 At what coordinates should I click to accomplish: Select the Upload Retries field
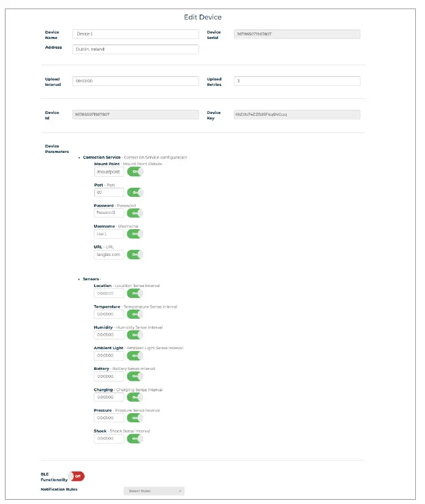coord(297,81)
